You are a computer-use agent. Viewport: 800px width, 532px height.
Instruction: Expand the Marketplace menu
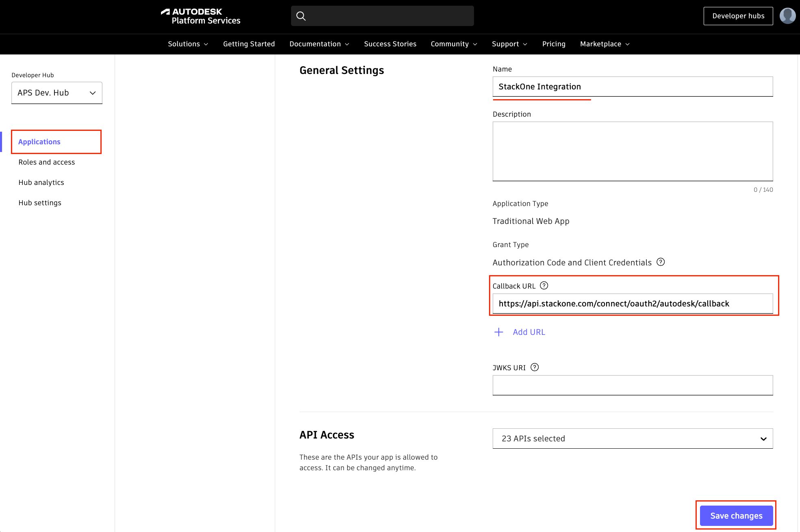[x=605, y=44]
